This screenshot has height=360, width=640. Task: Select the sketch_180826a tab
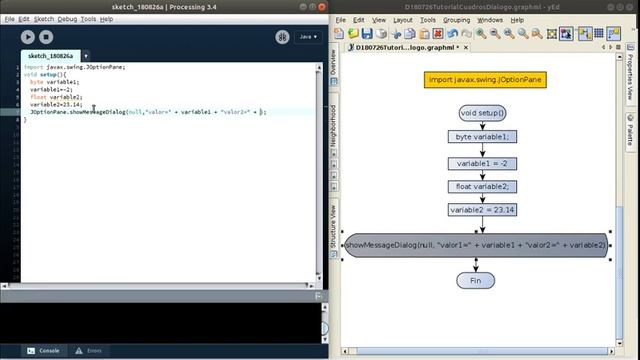51,56
